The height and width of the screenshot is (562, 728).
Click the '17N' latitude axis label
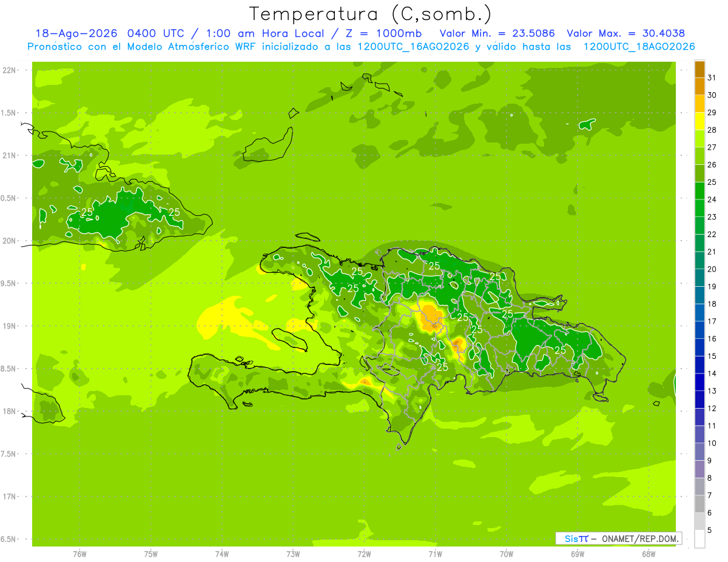click(x=8, y=497)
